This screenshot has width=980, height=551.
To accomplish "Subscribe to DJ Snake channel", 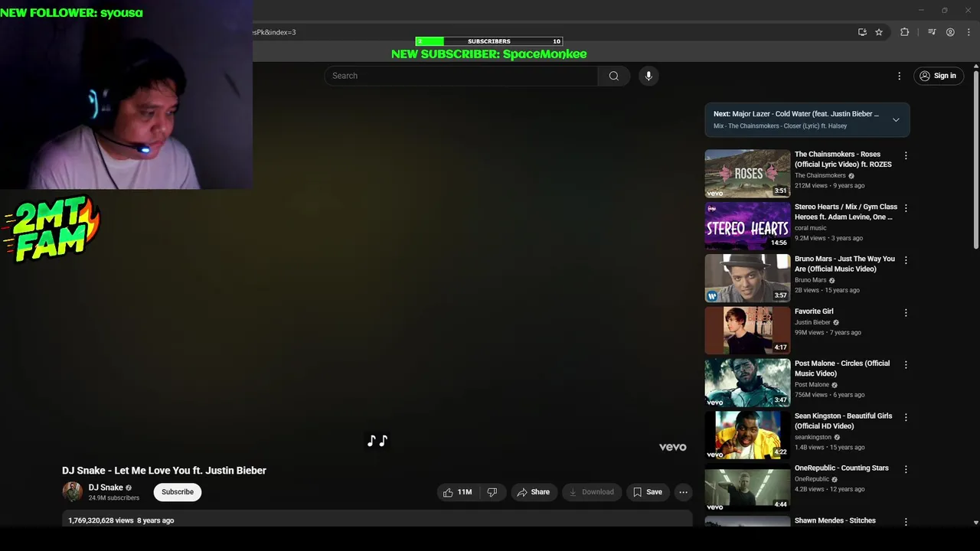I will click(x=178, y=492).
